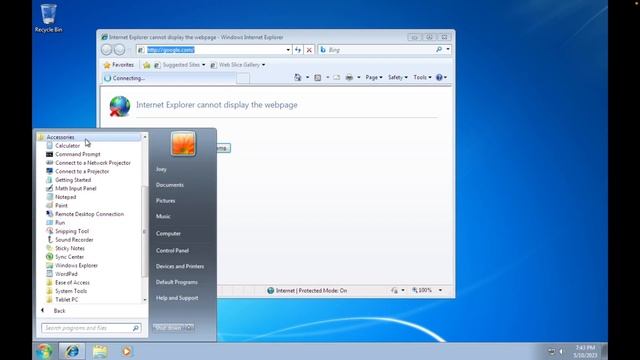This screenshot has height=360, width=640.
Task: Click the IE search magnifier icon
Action: coord(439,50)
